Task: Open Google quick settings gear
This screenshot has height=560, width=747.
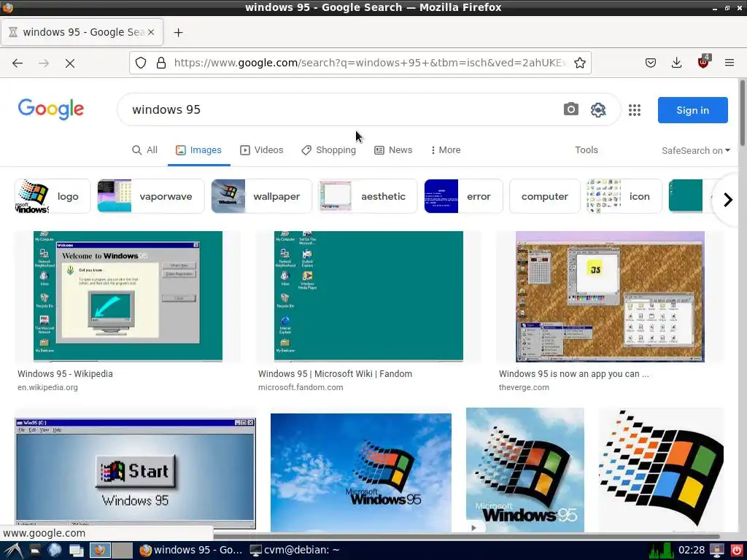Action: (x=598, y=109)
